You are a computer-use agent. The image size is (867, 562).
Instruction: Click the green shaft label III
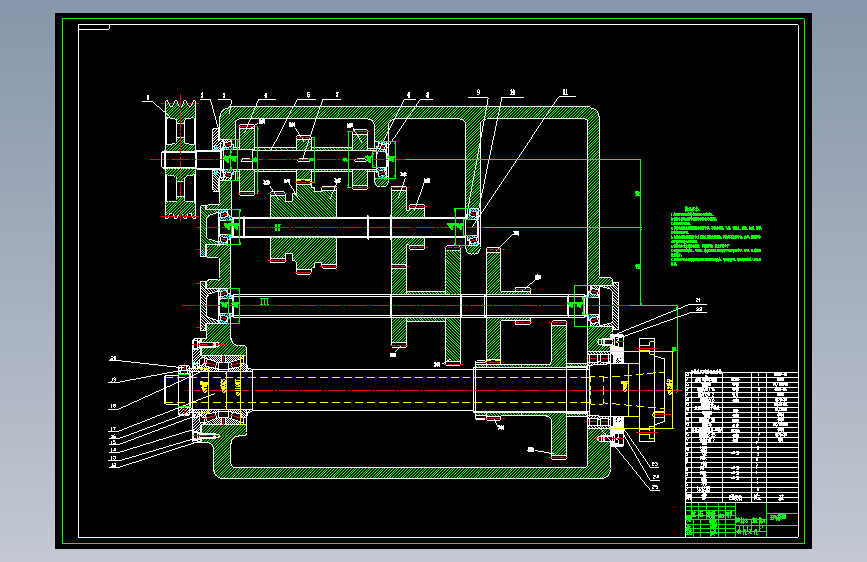click(x=264, y=301)
